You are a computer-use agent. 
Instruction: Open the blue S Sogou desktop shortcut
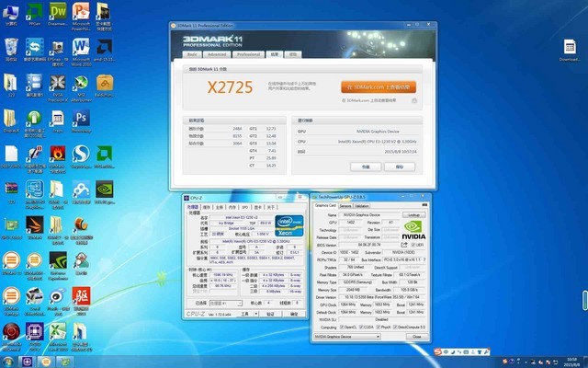pos(81,157)
